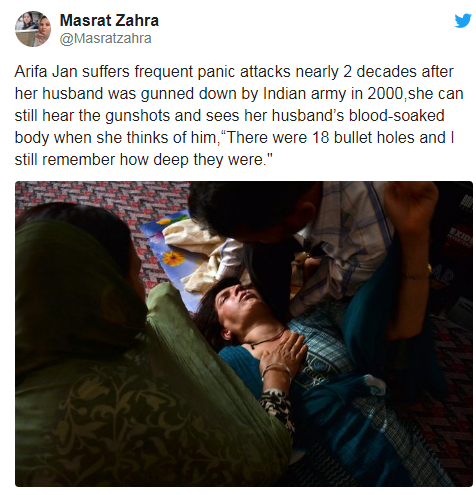Click the words 'blood-soaked' in the tweet
This screenshot has width=476, height=495.
coord(397,115)
